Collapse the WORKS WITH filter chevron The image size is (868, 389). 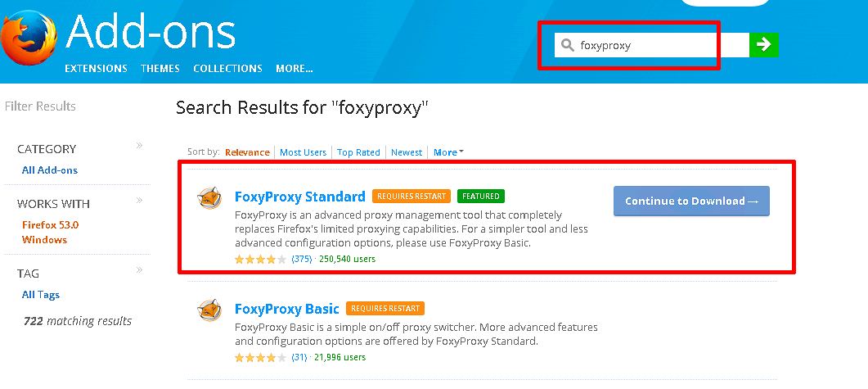[140, 200]
